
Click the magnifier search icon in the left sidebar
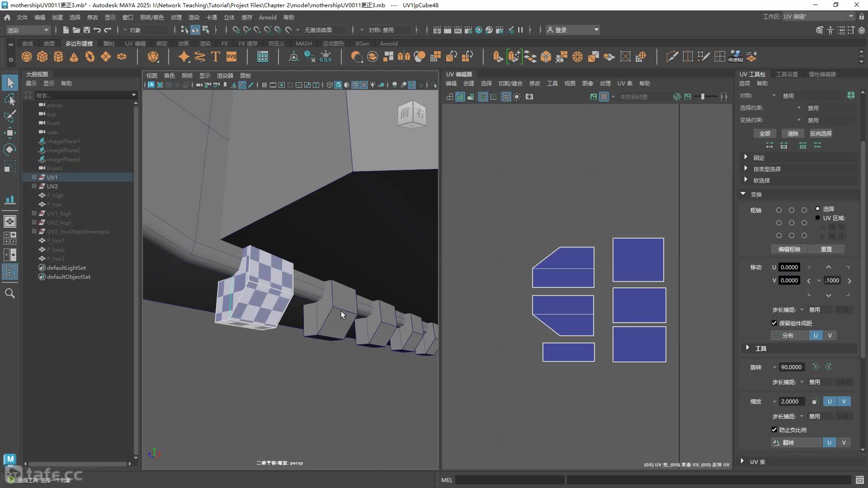(10, 294)
